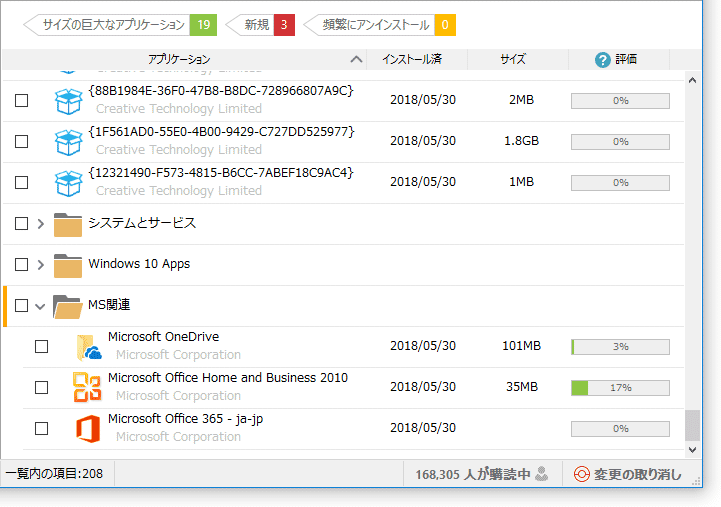The width and height of the screenshot is (721, 507).
Task: Select Microsoft Office 365 - ja-jp checkbox
Action: tap(41, 428)
